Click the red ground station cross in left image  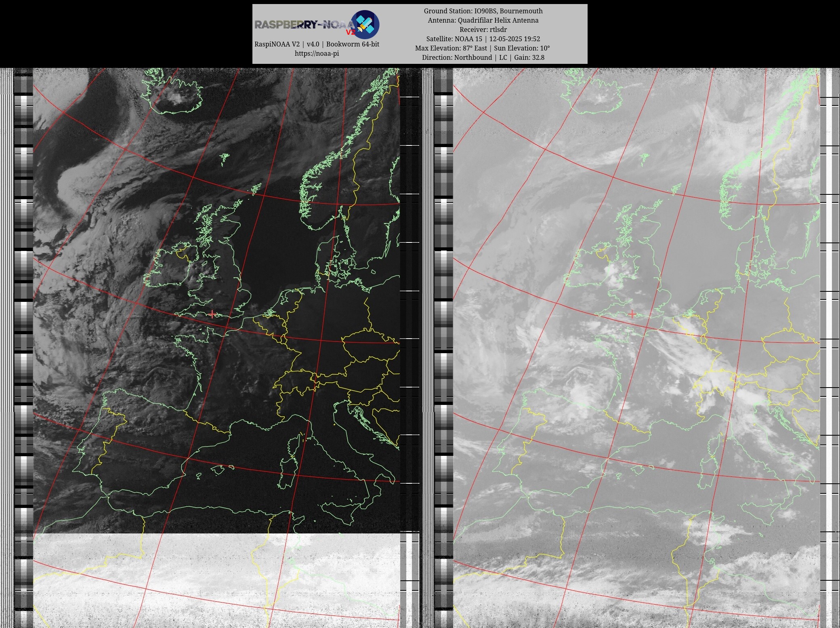(212, 314)
